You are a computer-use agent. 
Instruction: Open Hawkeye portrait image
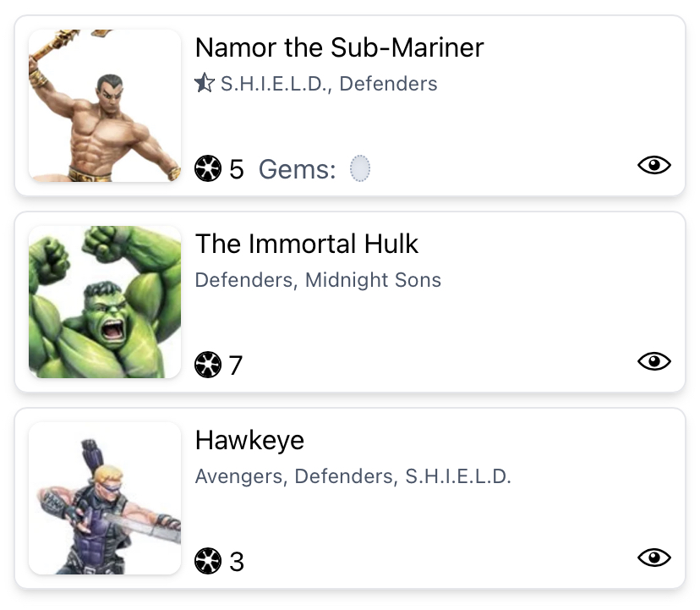tap(105, 498)
